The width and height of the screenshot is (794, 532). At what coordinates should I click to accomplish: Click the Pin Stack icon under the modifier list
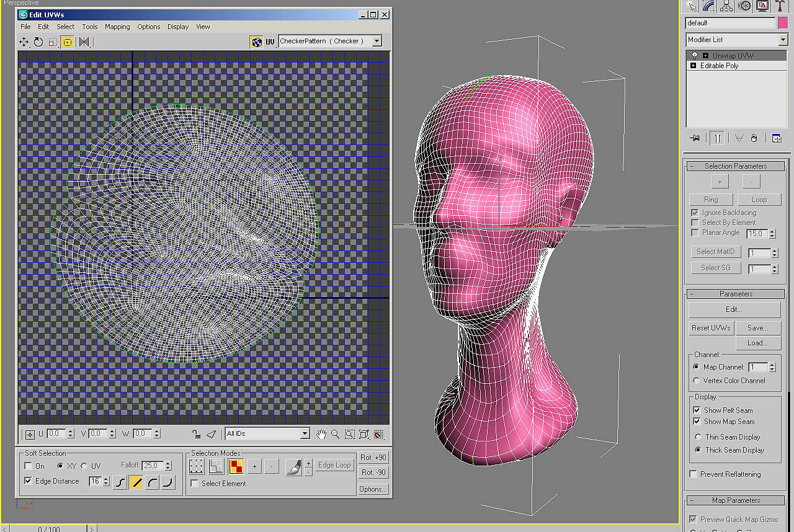click(694, 138)
